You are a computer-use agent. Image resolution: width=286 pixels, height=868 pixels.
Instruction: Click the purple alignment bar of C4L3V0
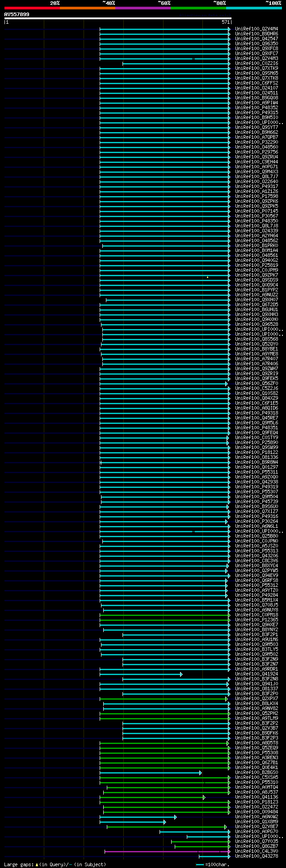point(168,851)
